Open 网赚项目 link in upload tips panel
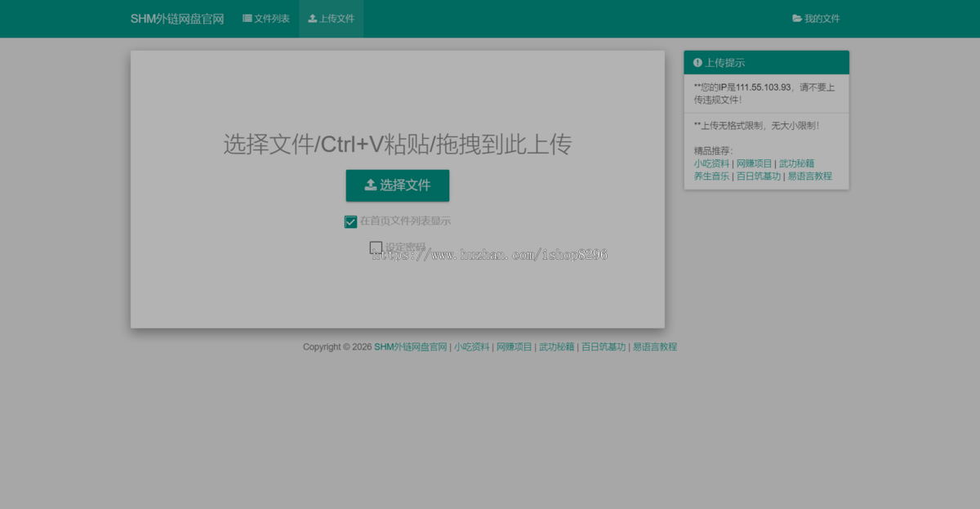This screenshot has height=509, width=980. pyautogui.click(x=754, y=163)
